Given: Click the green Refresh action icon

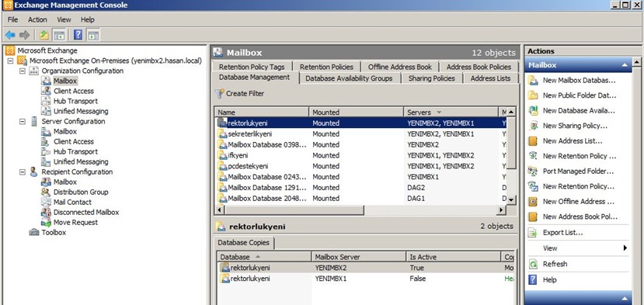Looking at the screenshot, I should (x=533, y=264).
